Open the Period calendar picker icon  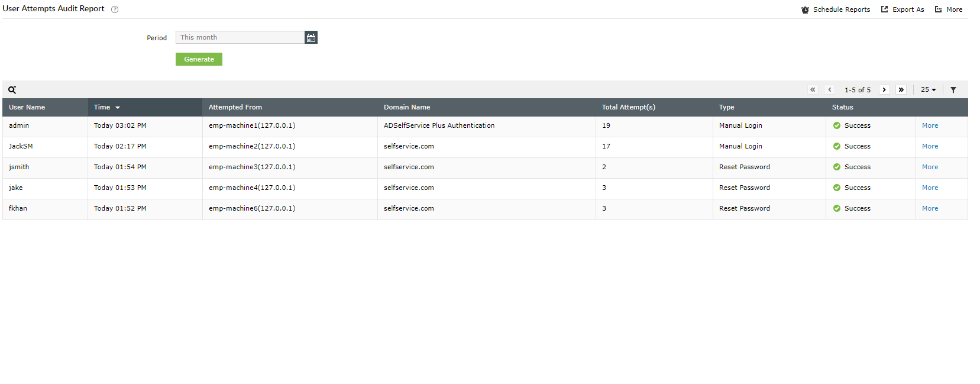pyautogui.click(x=311, y=37)
